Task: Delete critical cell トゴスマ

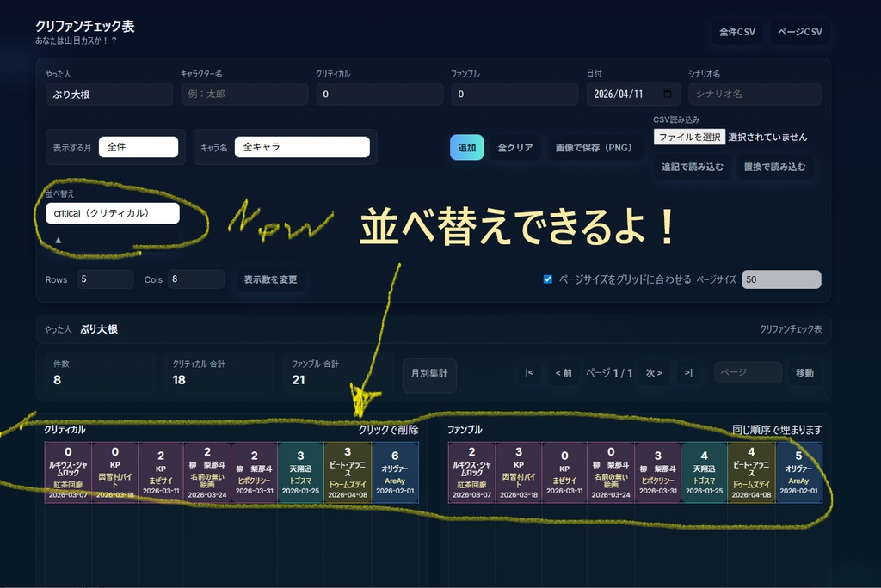Action: pos(300,472)
